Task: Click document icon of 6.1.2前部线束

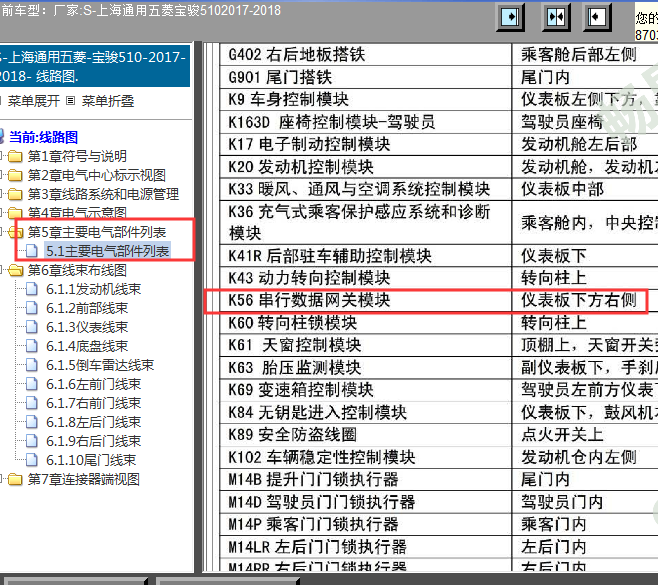Action: tap(32, 308)
